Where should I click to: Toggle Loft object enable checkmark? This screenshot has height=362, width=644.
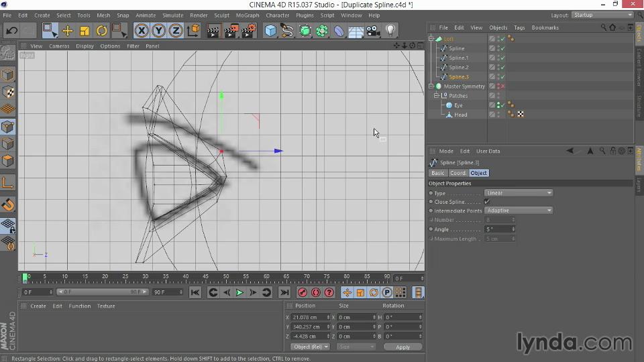[x=502, y=39]
